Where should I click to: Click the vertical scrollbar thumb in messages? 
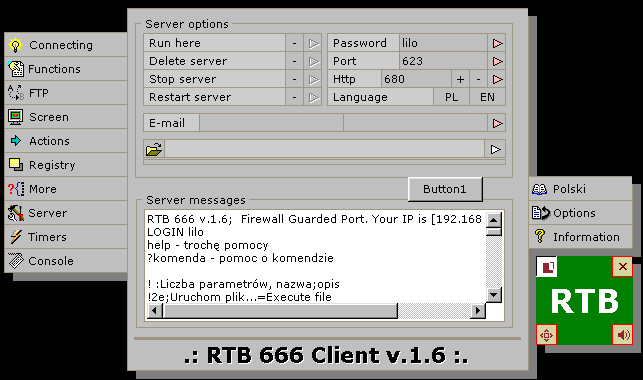tap(494, 232)
